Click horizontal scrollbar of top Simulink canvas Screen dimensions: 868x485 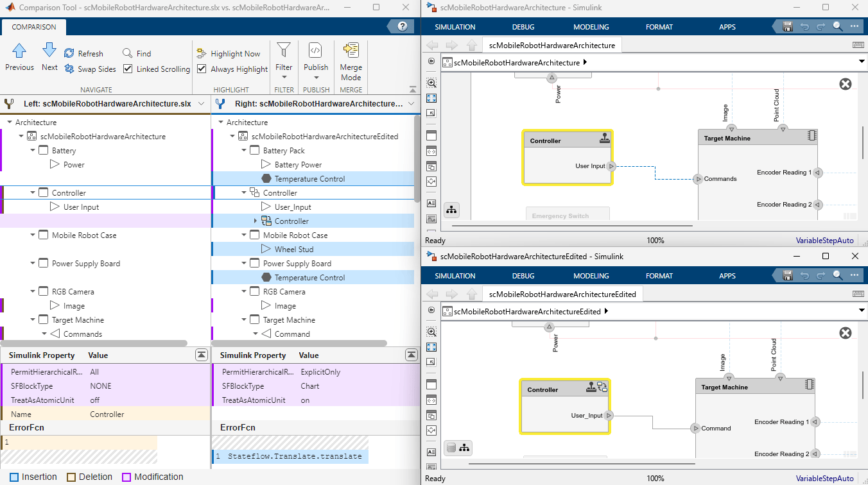(573, 226)
